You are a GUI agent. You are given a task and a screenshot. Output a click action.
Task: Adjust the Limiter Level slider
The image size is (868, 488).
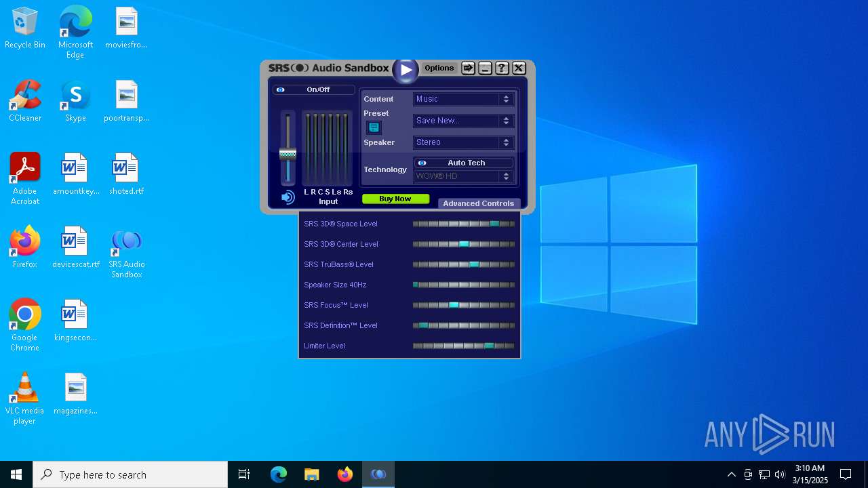(464, 346)
